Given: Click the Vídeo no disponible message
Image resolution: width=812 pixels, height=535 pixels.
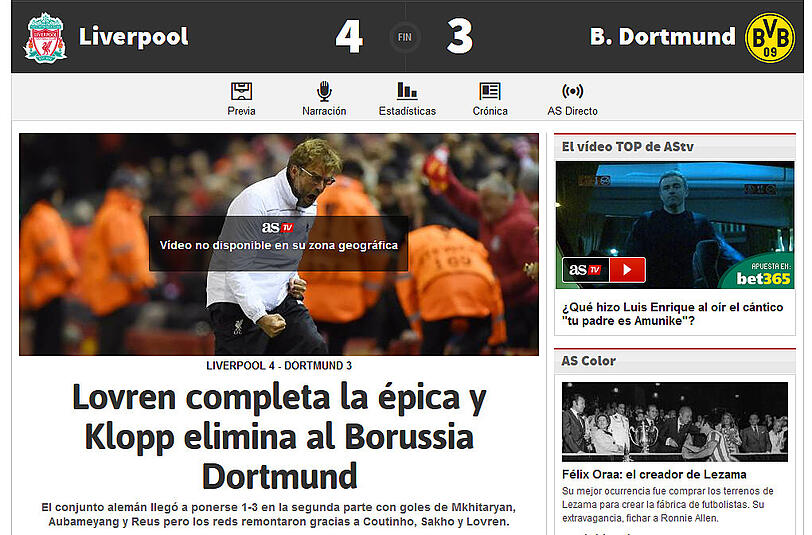Looking at the screenshot, I should tap(279, 245).
